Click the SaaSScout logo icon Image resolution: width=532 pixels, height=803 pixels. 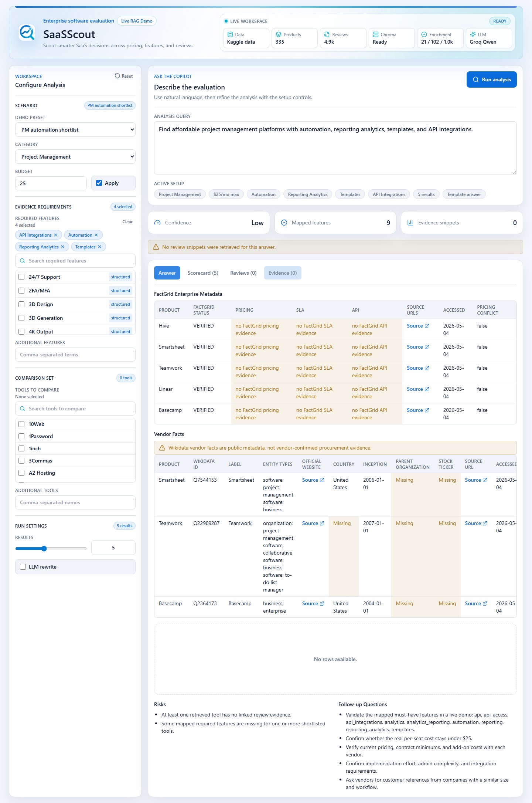[27, 33]
